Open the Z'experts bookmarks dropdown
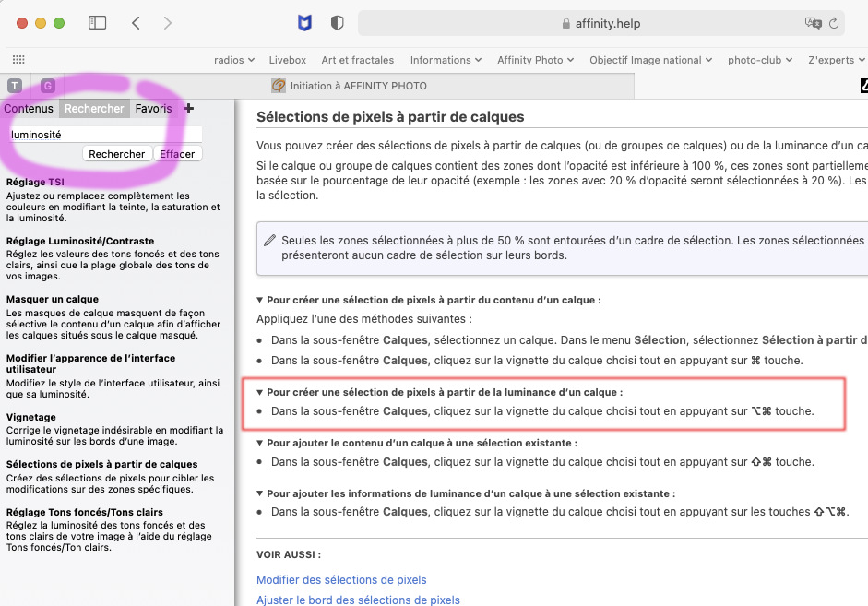This screenshot has width=868, height=606. coord(837,60)
